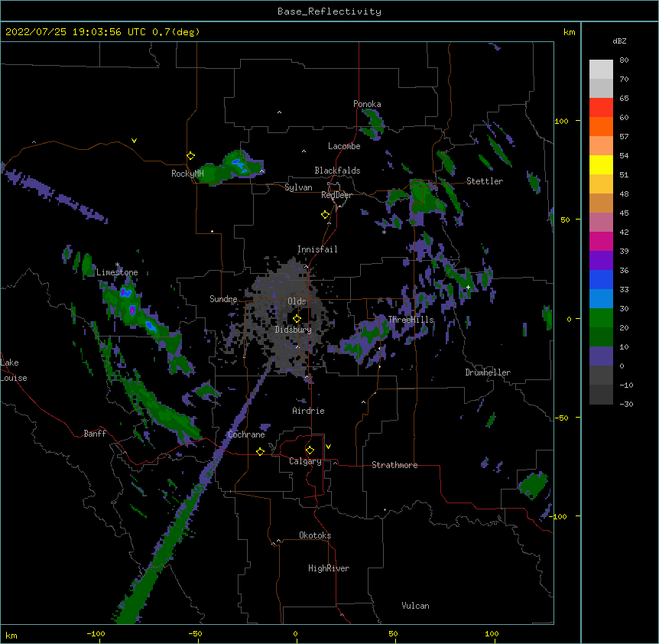Click the Lake Louise label

point(14,370)
